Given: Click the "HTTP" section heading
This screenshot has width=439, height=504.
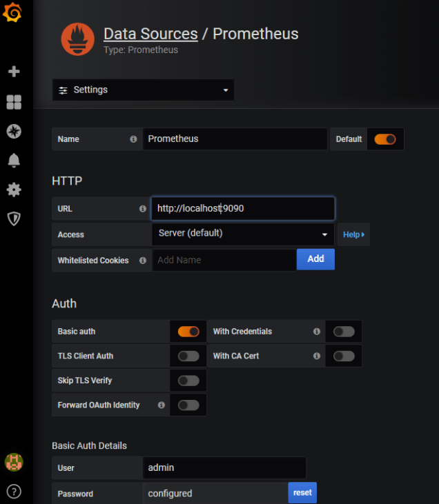Looking at the screenshot, I should pos(67,181).
